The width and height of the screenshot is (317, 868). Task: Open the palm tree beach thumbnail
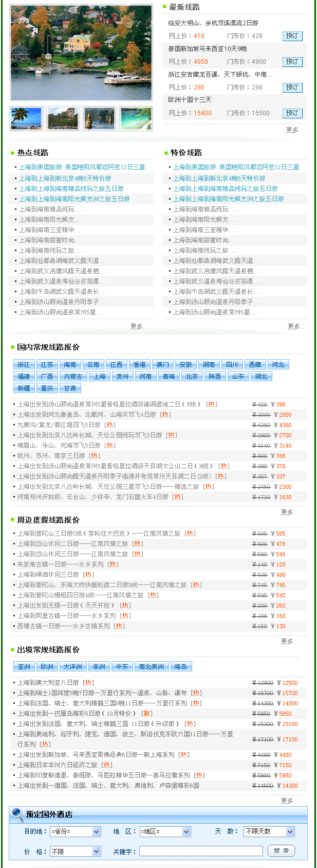coord(26,118)
